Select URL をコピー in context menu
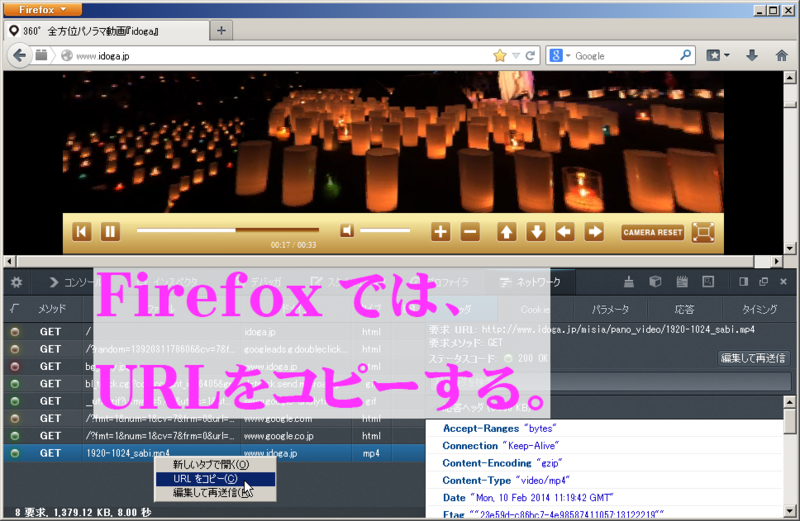 215,479
